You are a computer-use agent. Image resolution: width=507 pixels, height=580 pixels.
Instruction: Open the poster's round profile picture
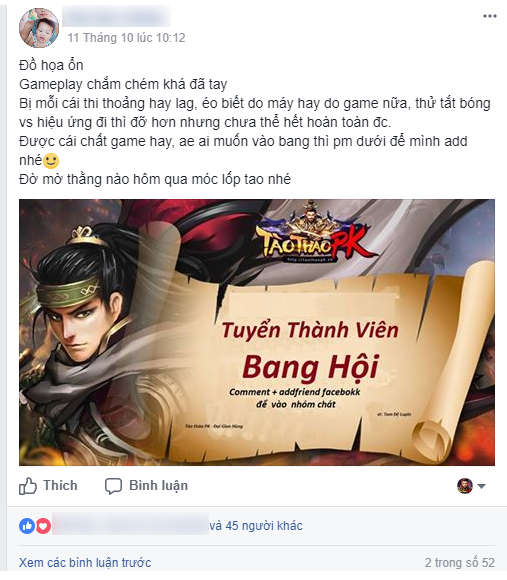39,28
